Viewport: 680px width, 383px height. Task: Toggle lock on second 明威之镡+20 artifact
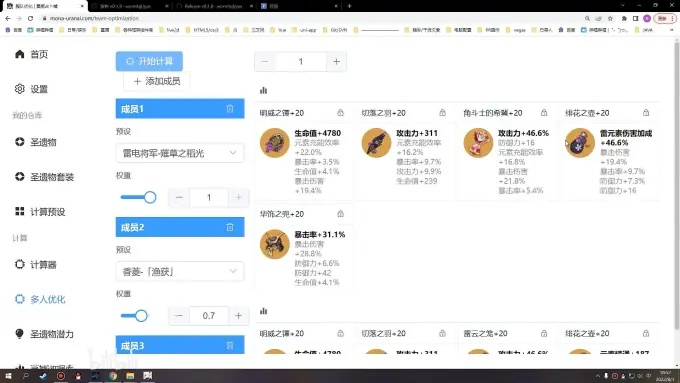point(340,334)
